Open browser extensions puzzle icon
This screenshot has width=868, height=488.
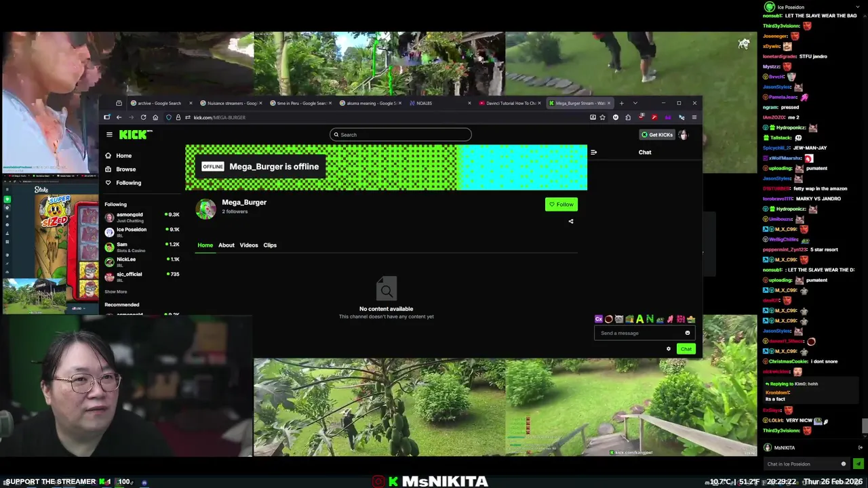pos(628,117)
